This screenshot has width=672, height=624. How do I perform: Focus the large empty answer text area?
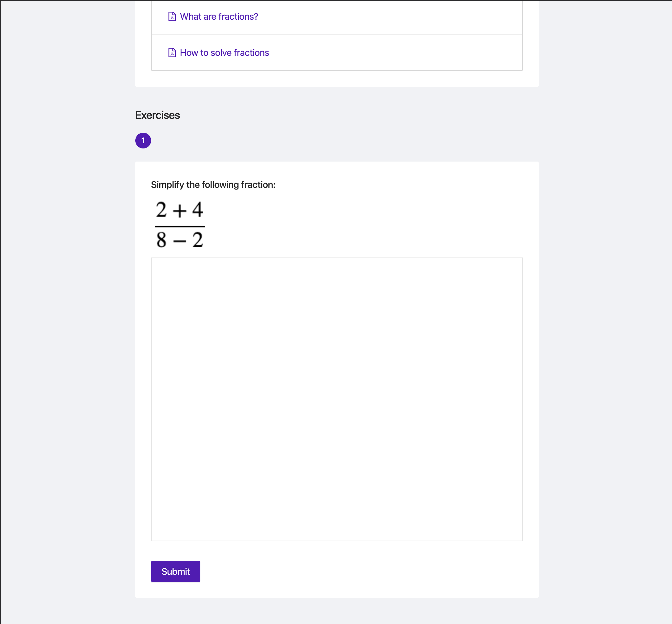(x=337, y=399)
